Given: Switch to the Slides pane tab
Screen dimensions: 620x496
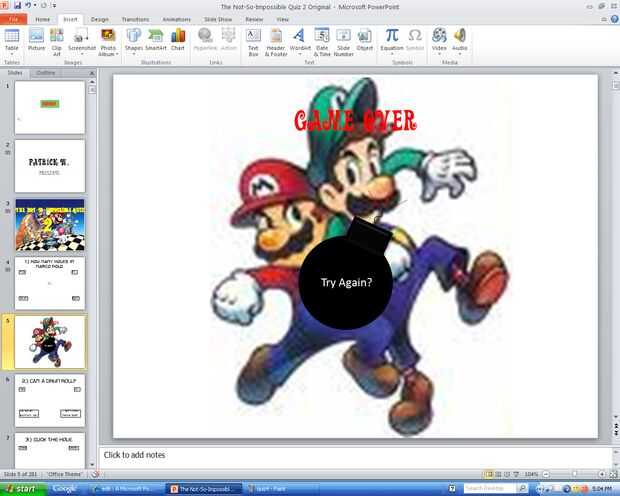Looking at the screenshot, I should (x=15, y=73).
